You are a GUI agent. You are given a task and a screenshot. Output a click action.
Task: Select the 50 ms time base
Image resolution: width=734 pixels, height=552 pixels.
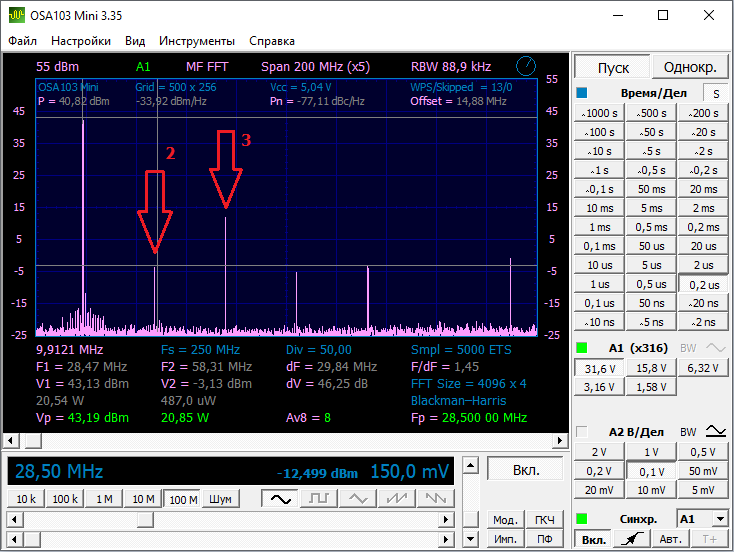click(x=651, y=189)
